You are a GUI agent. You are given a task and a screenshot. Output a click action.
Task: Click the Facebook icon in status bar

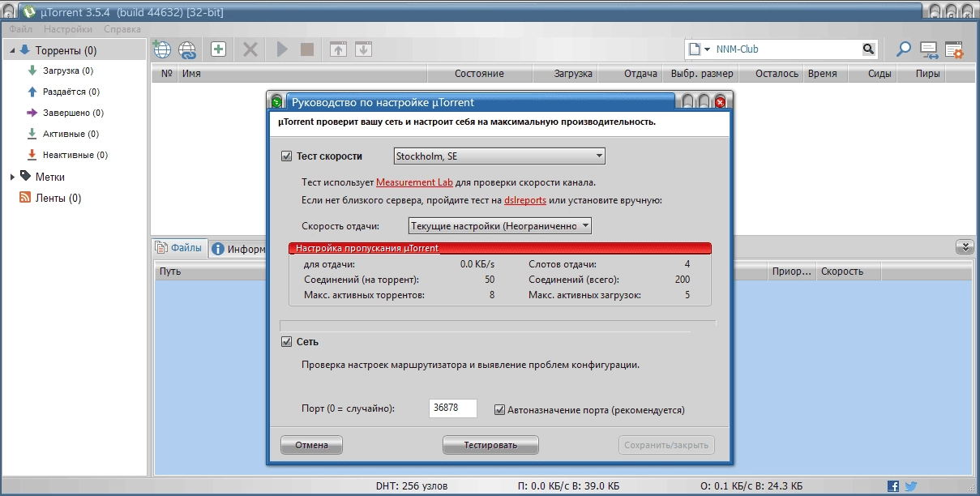pos(893,486)
